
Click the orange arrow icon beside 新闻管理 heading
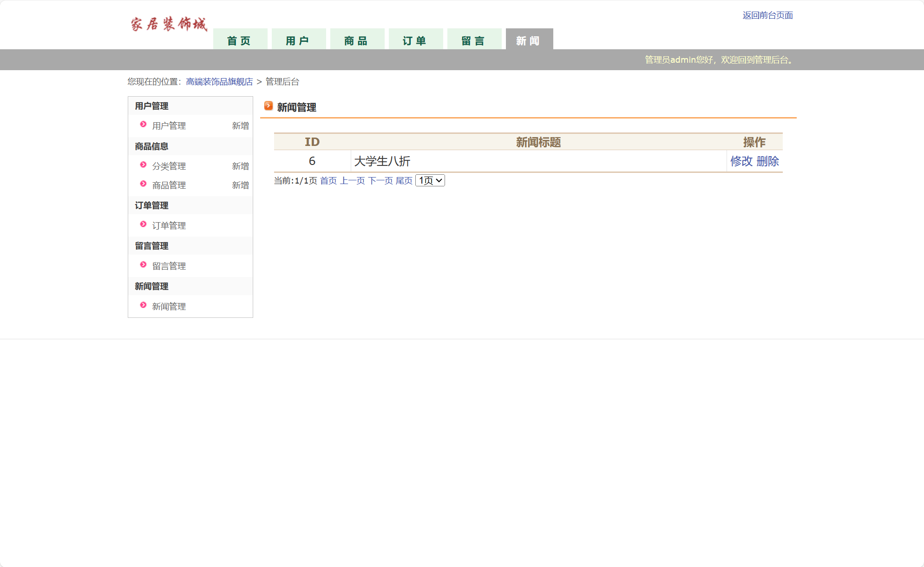tap(269, 106)
